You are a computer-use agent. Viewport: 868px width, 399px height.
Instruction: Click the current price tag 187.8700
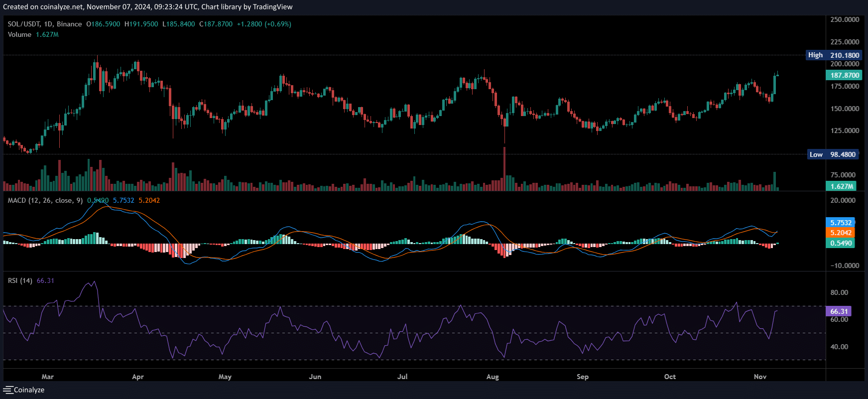pos(844,75)
